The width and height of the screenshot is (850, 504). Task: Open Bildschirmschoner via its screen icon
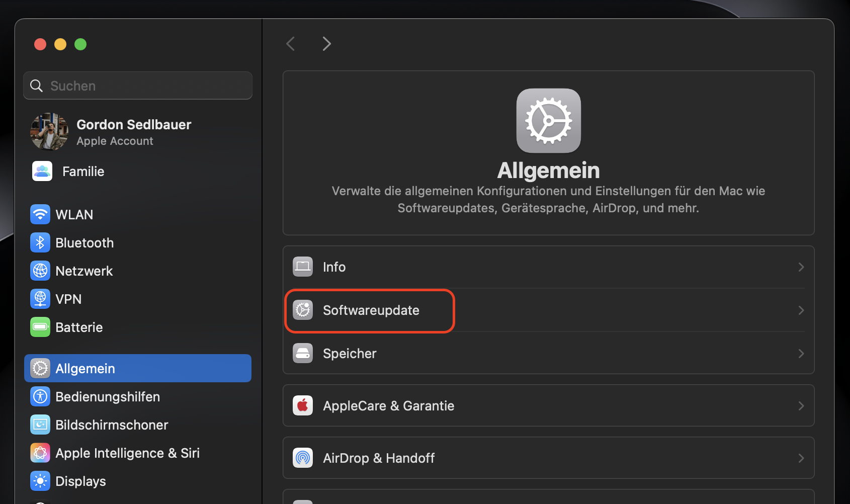click(x=40, y=425)
